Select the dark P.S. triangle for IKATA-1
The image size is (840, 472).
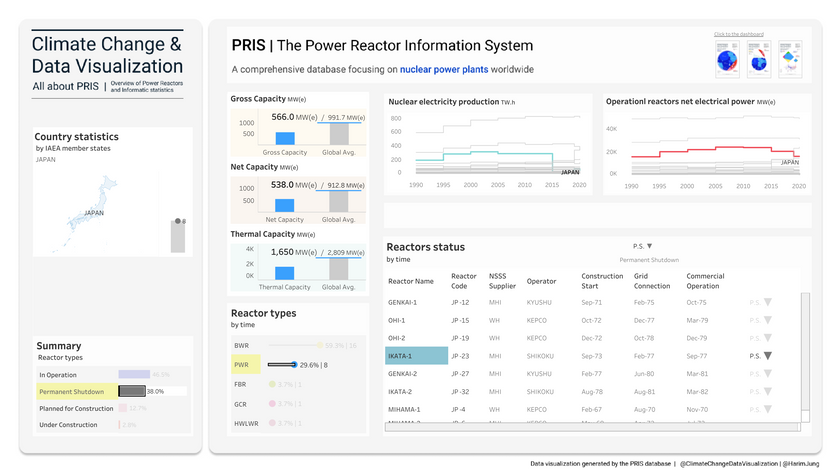(768, 356)
